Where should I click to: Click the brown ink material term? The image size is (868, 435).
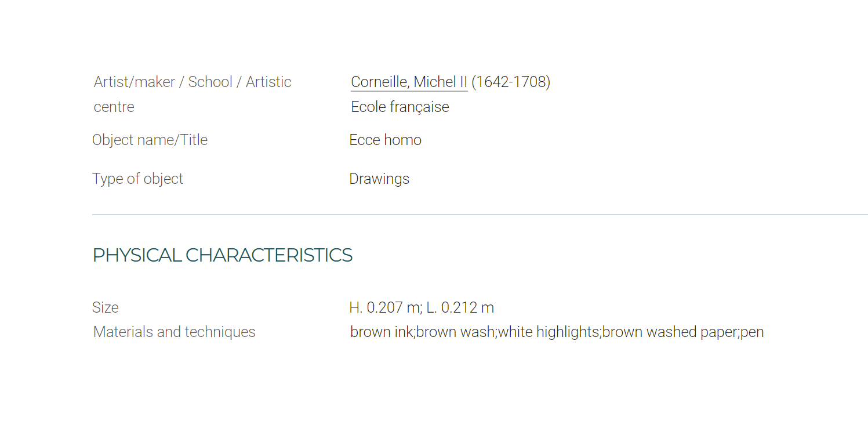381,332
